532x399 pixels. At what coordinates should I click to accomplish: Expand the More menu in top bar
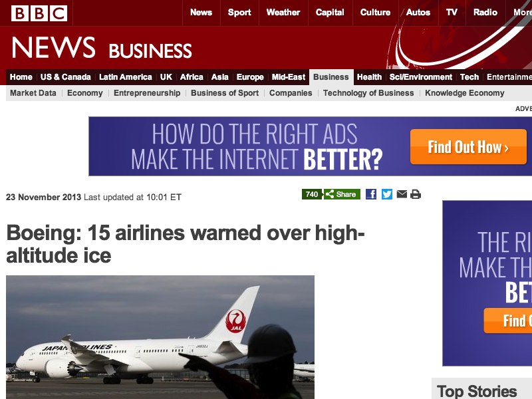[523, 13]
